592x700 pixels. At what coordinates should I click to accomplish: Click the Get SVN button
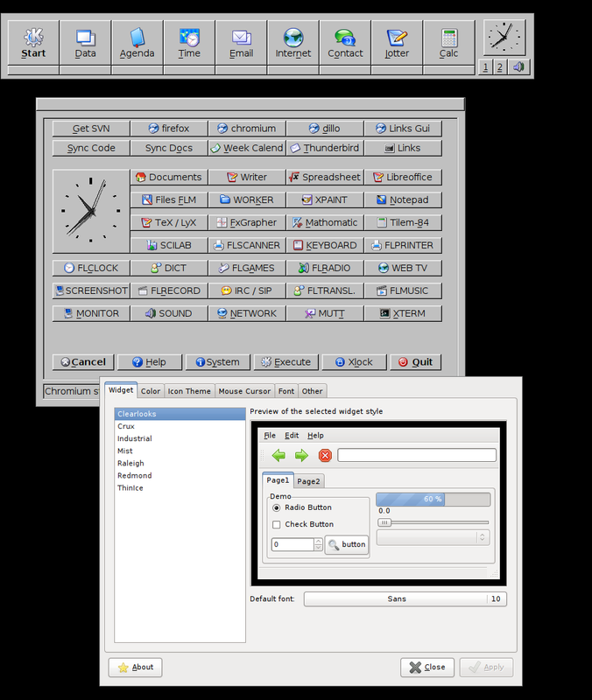pos(91,129)
